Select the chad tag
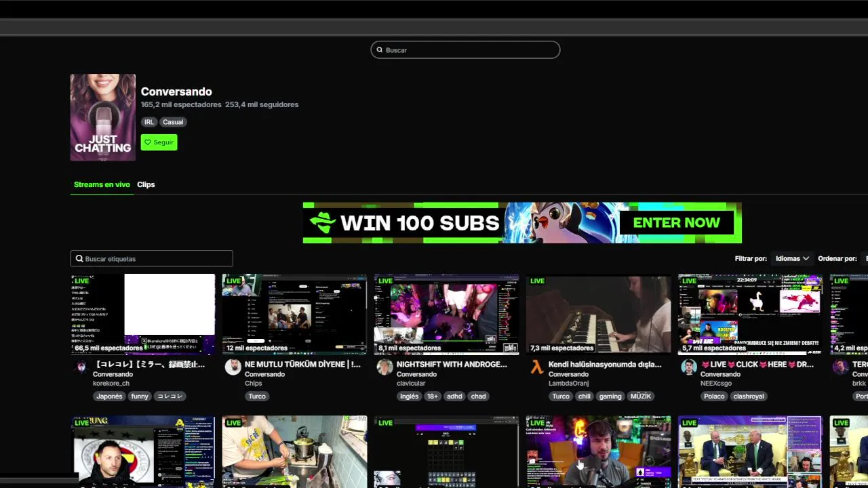The width and height of the screenshot is (868, 488). point(479,396)
